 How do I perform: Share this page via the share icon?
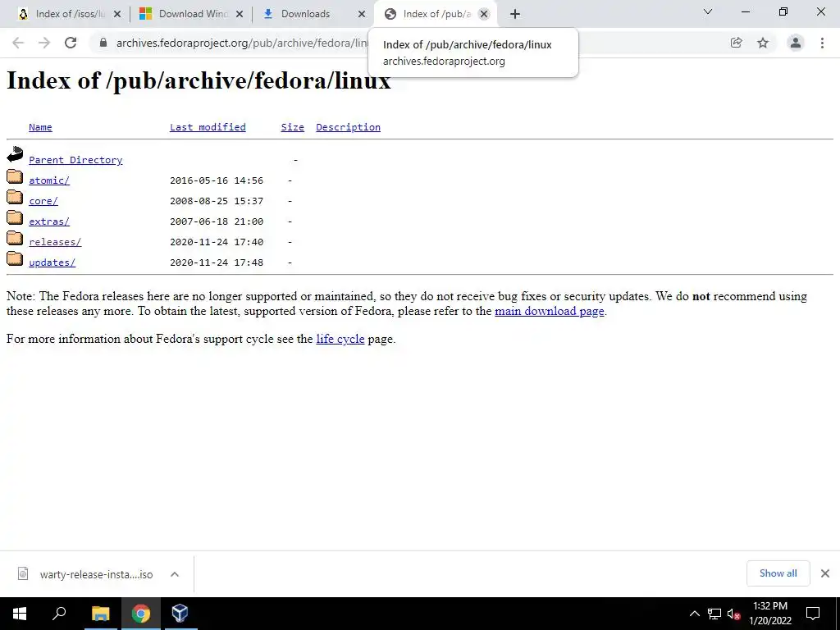pos(737,43)
